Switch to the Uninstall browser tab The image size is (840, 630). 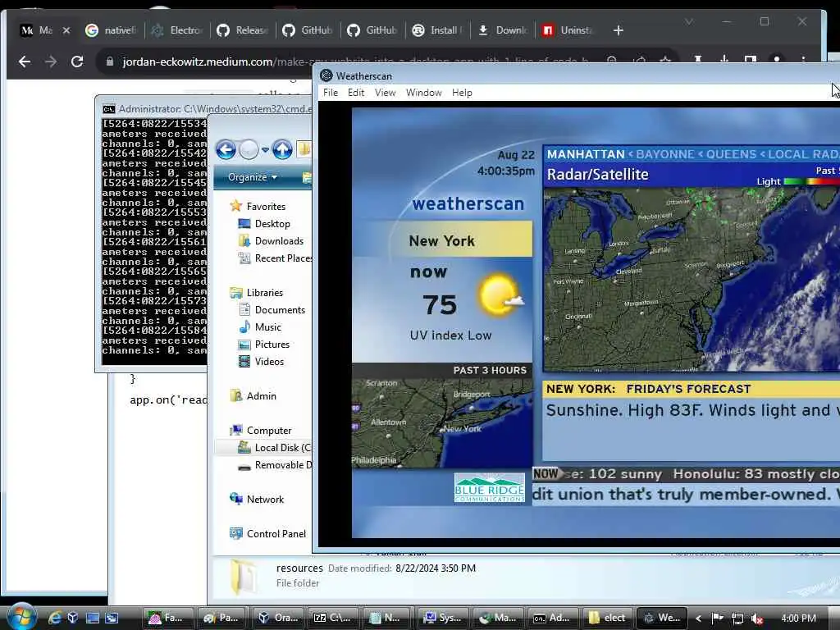click(x=569, y=30)
